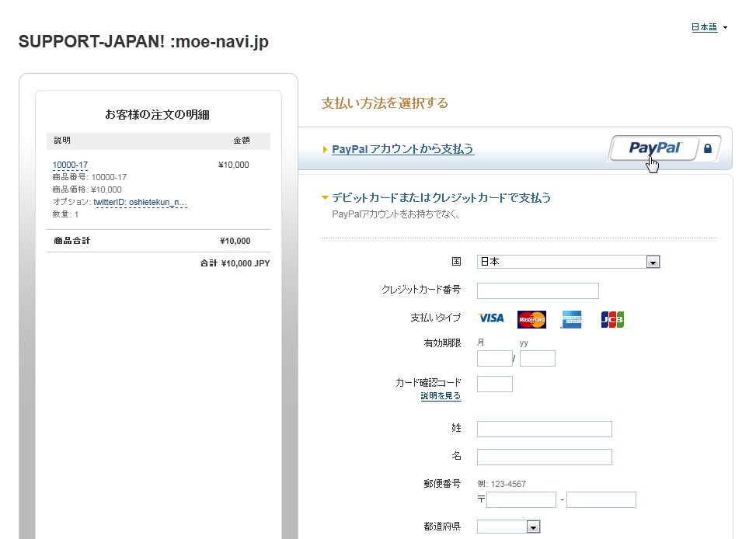Click the expiration month field
This screenshot has height=539, width=756.
point(495,358)
